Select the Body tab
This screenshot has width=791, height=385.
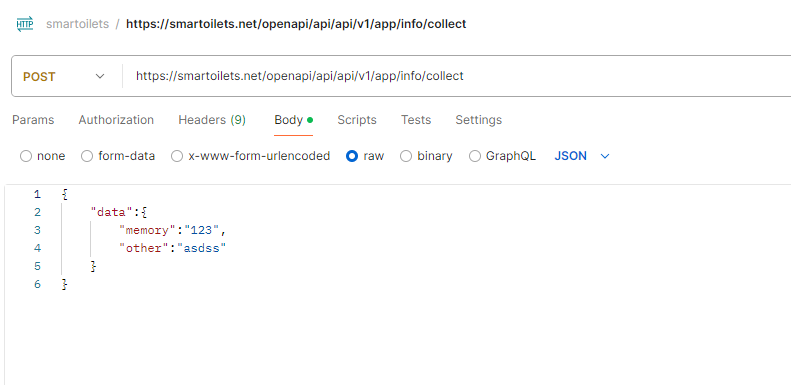point(294,120)
